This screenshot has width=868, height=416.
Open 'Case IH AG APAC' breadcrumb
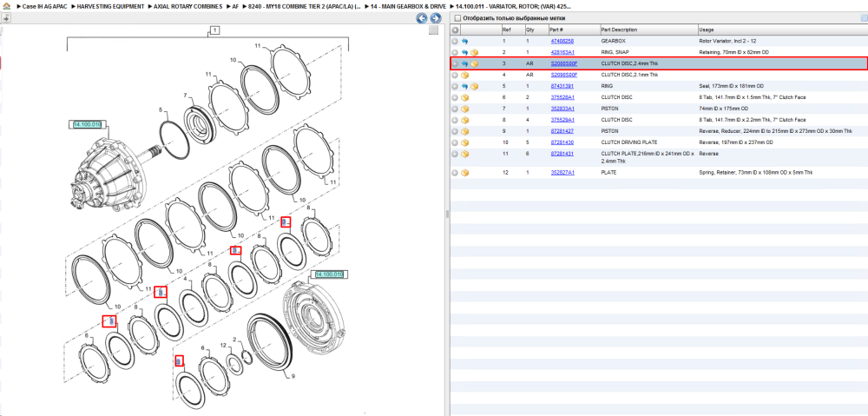[x=43, y=7]
